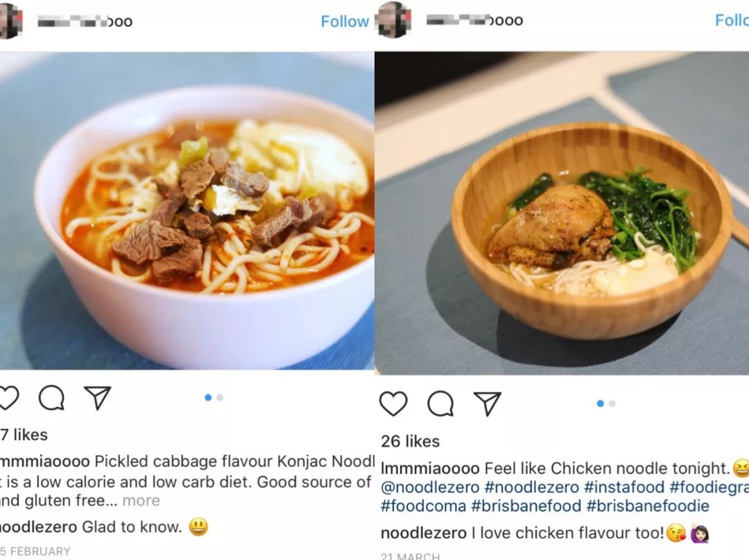Image resolution: width=749 pixels, height=560 pixels.
Task: Tap carousel page dots under beef noodle photo
Action: [214, 398]
